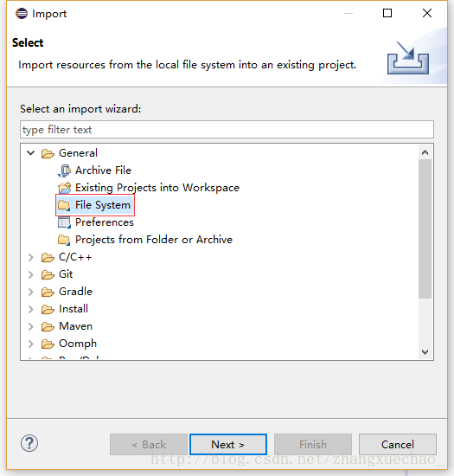Collapse the General category
The image size is (454, 476).
(x=30, y=152)
